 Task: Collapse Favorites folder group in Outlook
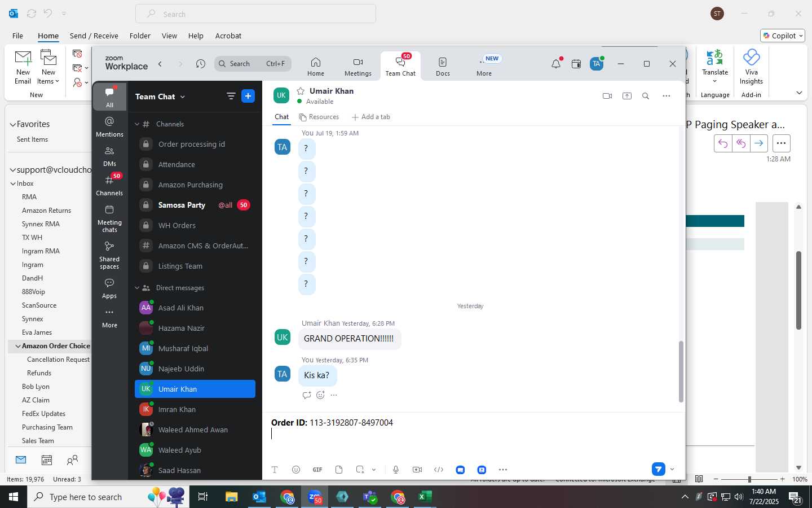[13, 124]
